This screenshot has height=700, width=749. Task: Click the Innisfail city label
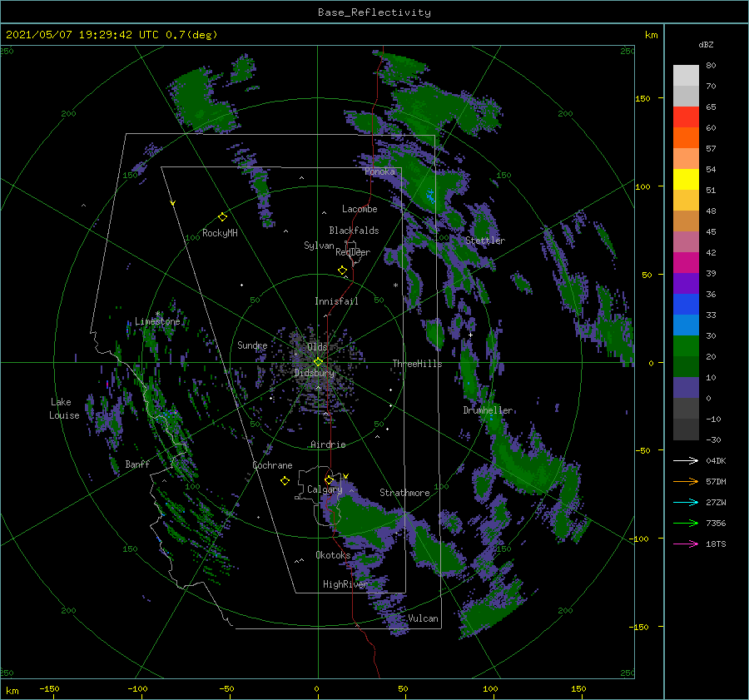[x=336, y=301]
